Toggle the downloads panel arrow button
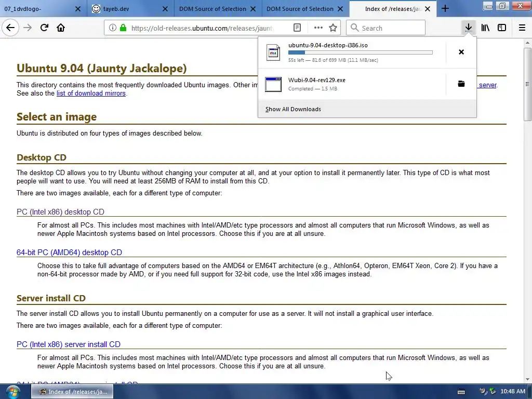Screen dimensions: 532x399 [468, 28]
